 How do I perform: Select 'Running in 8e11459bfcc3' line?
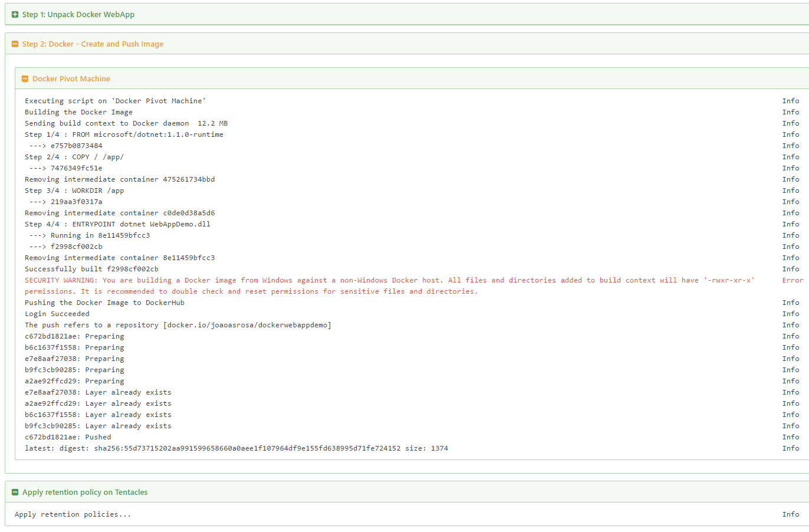point(90,235)
